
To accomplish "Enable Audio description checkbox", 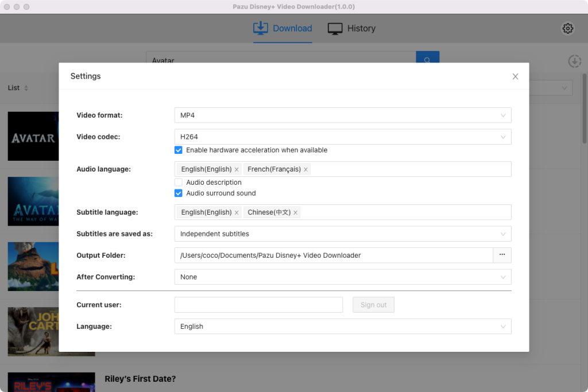I will 179,182.
